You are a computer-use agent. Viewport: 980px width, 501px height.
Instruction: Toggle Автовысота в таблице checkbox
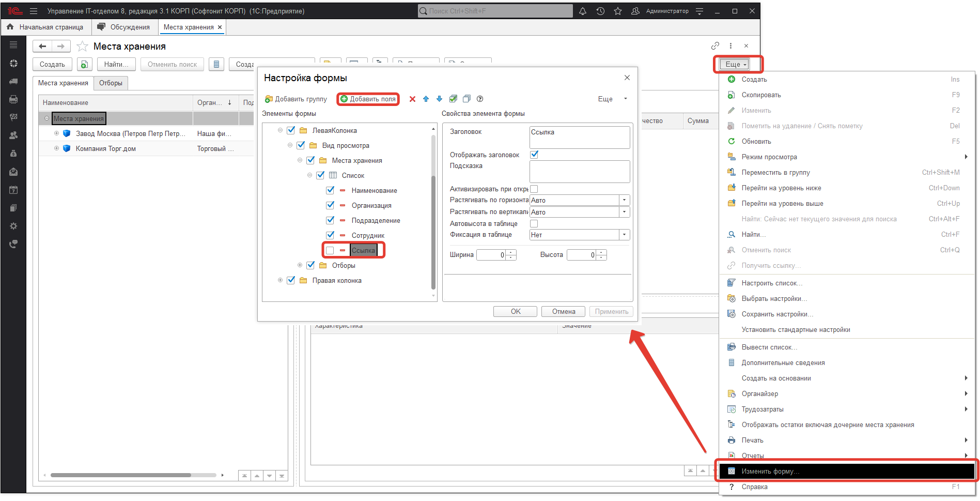534,224
